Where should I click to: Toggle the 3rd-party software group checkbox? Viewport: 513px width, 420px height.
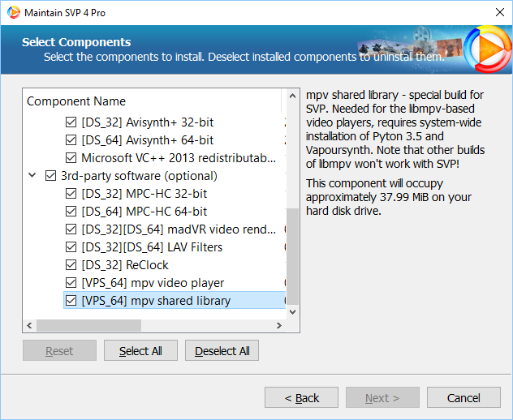click(51, 176)
